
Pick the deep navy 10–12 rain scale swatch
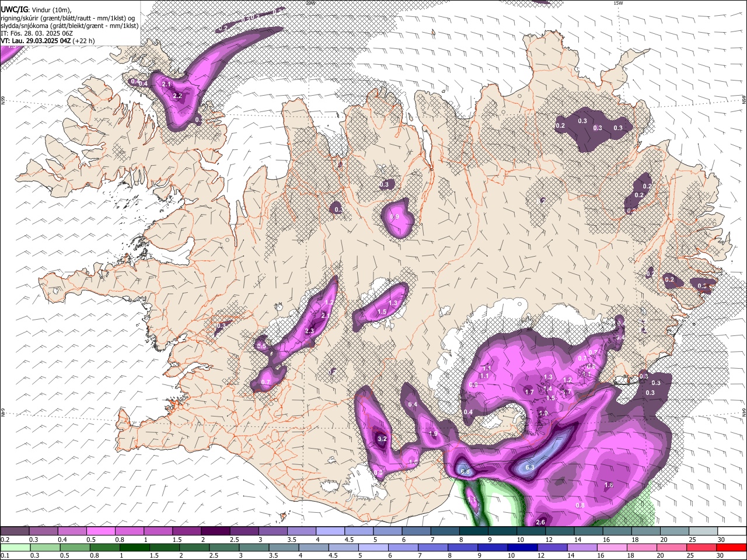[x=522, y=548]
